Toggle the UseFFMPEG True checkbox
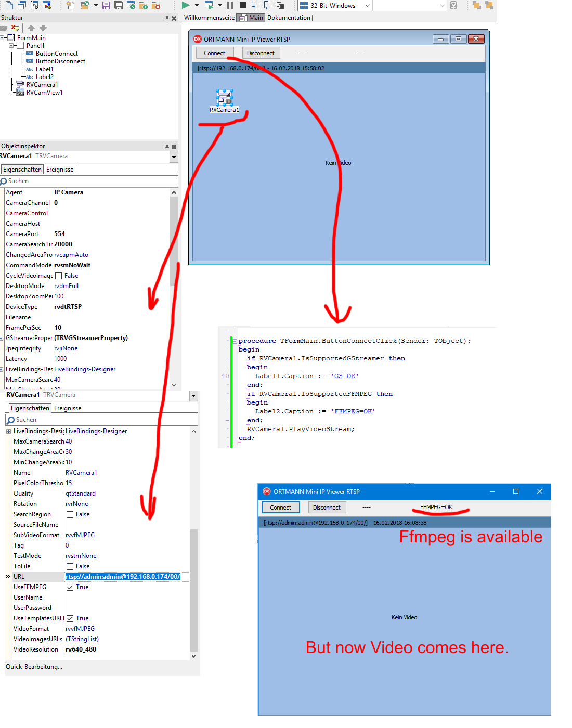572x728 pixels. (70, 588)
